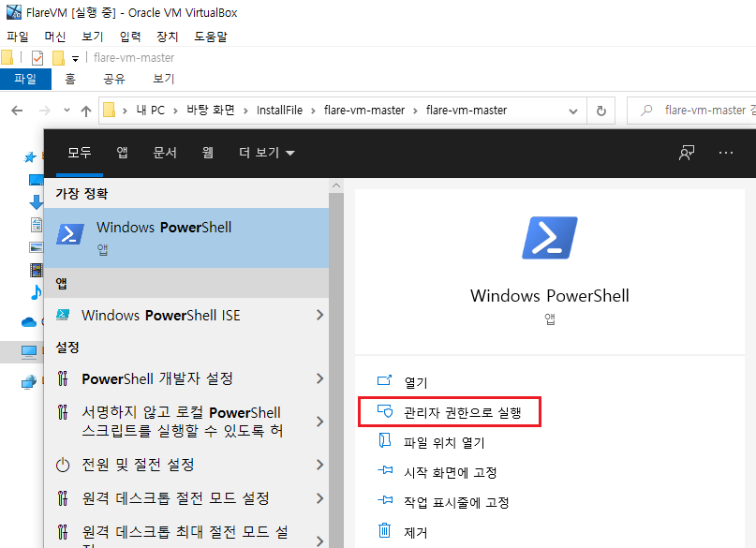Expand 서명하지 않고 로컬 PowerShell chevron
The height and width of the screenshot is (548, 756).
pyautogui.click(x=319, y=422)
